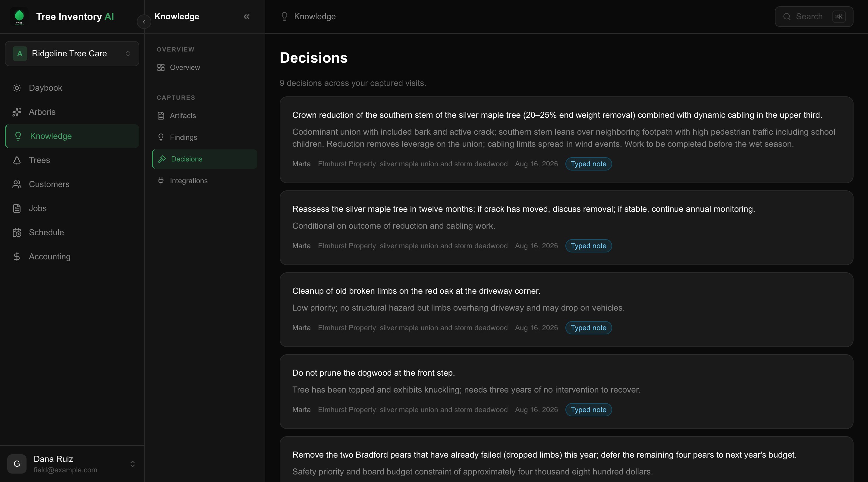Open the Daybook section
Viewport: 868px width, 482px height.
[72, 88]
